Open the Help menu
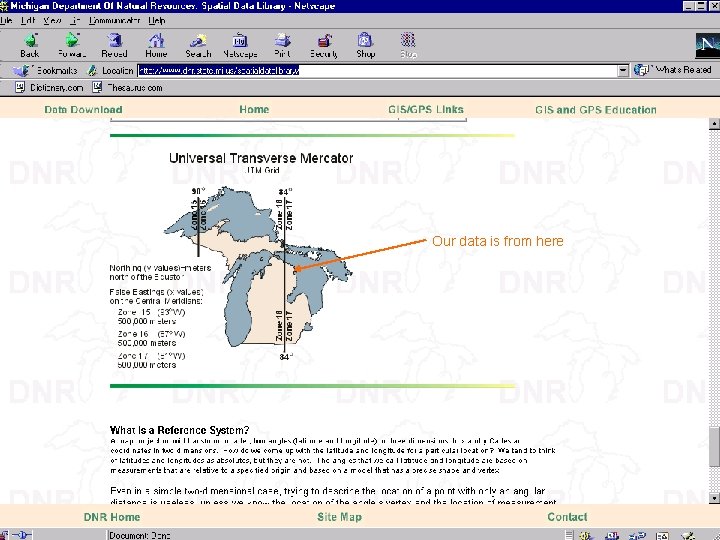Image resolution: width=720 pixels, height=540 pixels. click(x=157, y=20)
